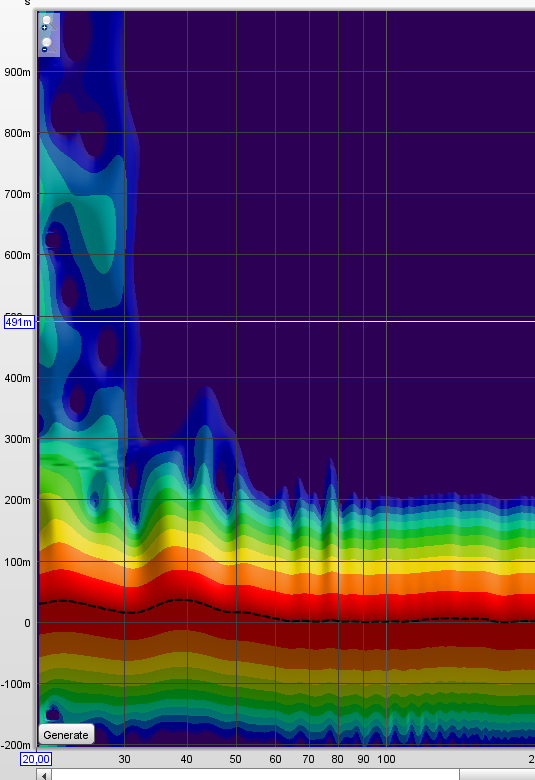Click the -200m time axis label
This screenshot has height=780, width=535.
(x=16, y=745)
